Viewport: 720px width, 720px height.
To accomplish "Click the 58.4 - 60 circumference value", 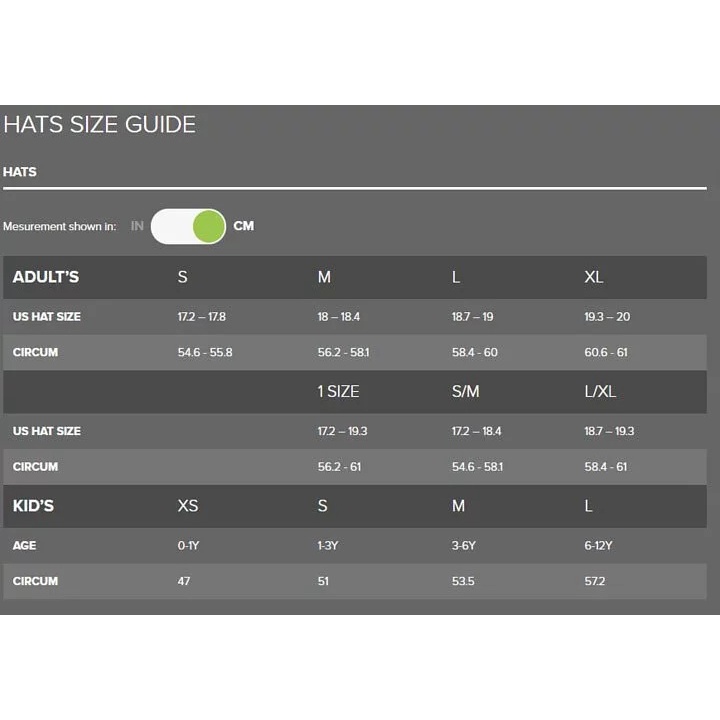I will click(x=475, y=352).
